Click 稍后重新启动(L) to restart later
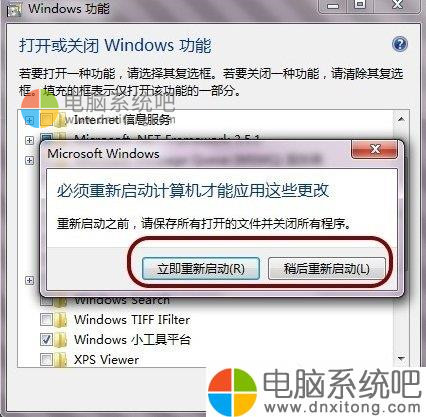The width and height of the screenshot is (426, 417). click(x=327, y=268)
